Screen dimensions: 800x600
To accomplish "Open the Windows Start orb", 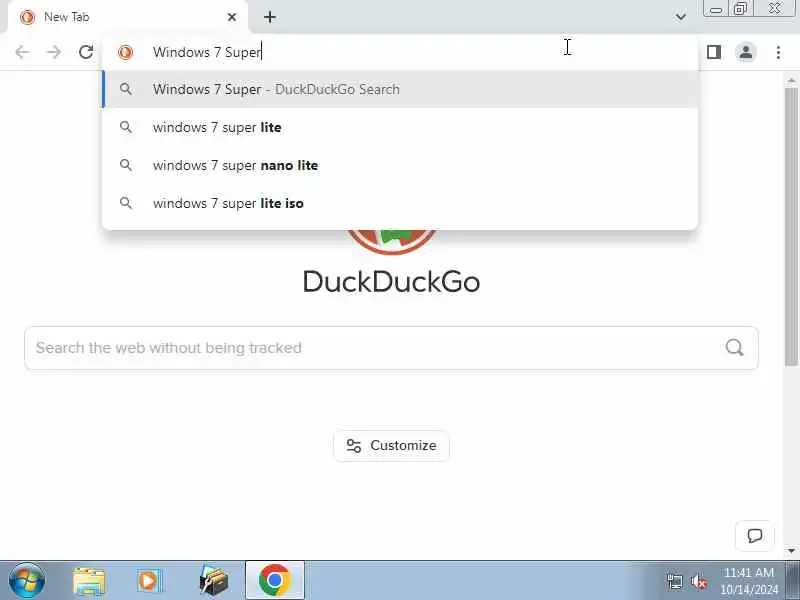I will coord(27,581).
